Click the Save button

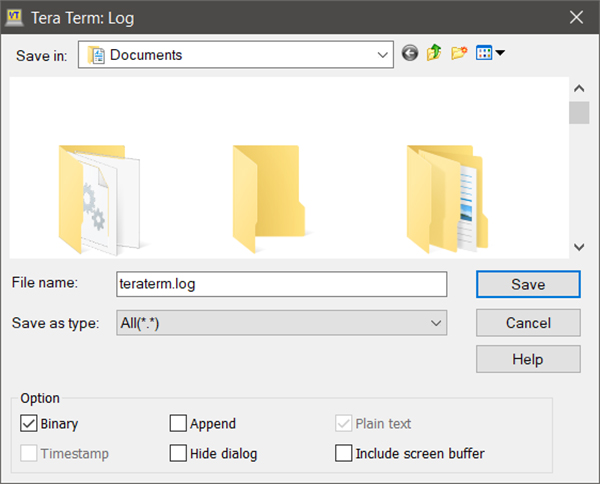528,284
